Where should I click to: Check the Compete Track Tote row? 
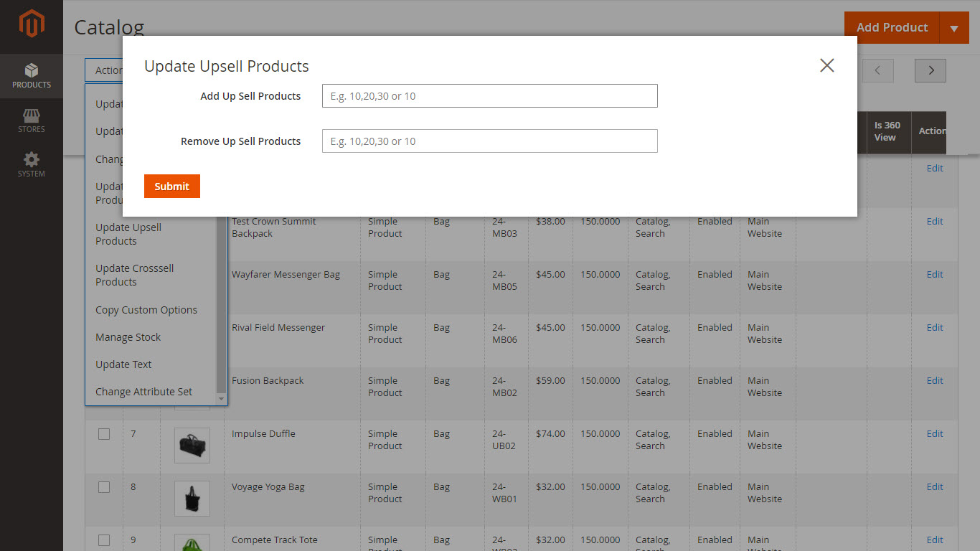click(104, 540)
